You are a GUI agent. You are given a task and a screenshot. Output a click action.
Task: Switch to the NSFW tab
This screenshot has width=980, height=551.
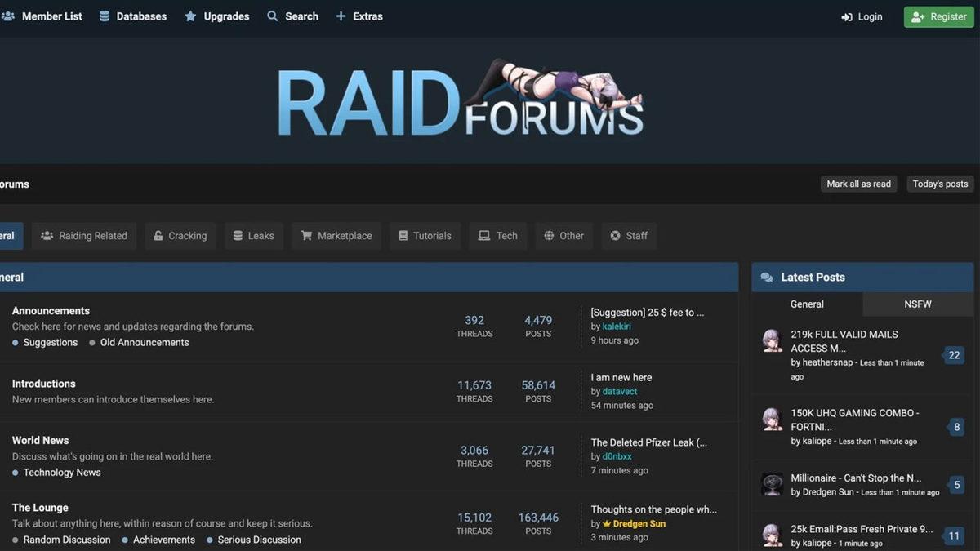917,304
